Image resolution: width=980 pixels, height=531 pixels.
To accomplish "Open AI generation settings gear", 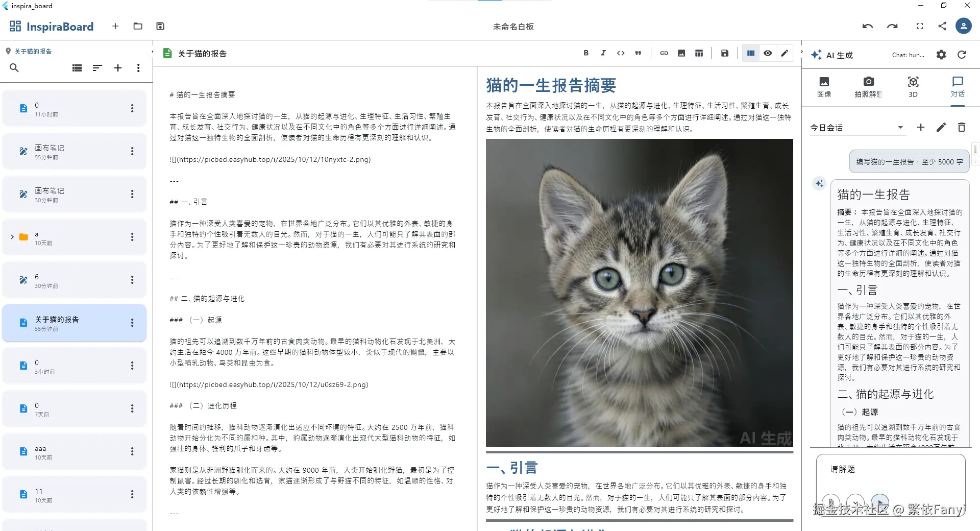I will 941,55.
